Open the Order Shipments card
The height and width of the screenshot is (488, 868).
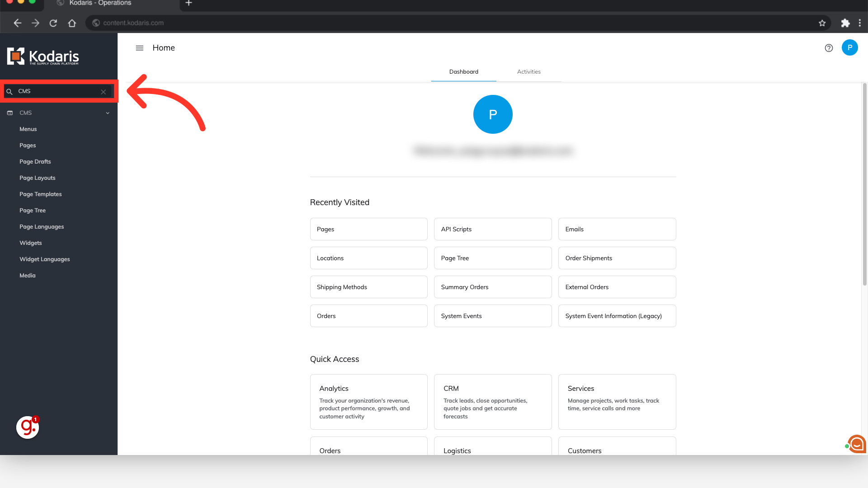617,258
